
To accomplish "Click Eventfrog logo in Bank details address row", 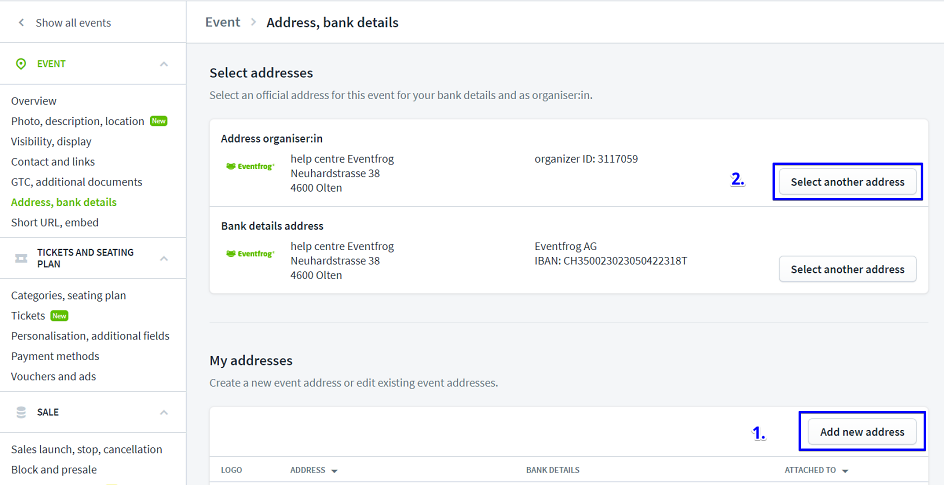I will tap(250, 254).
